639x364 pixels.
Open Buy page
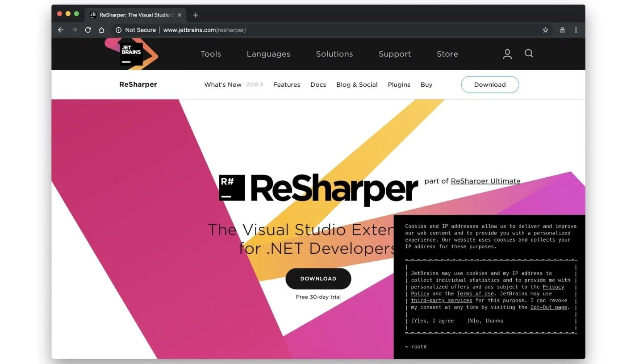tap(426, 85)
